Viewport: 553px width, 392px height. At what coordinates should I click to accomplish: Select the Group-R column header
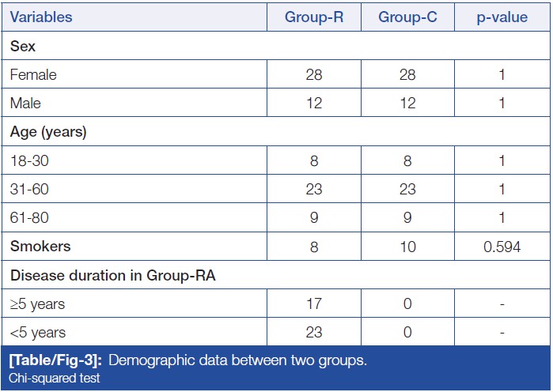click(x=313, y=17)
